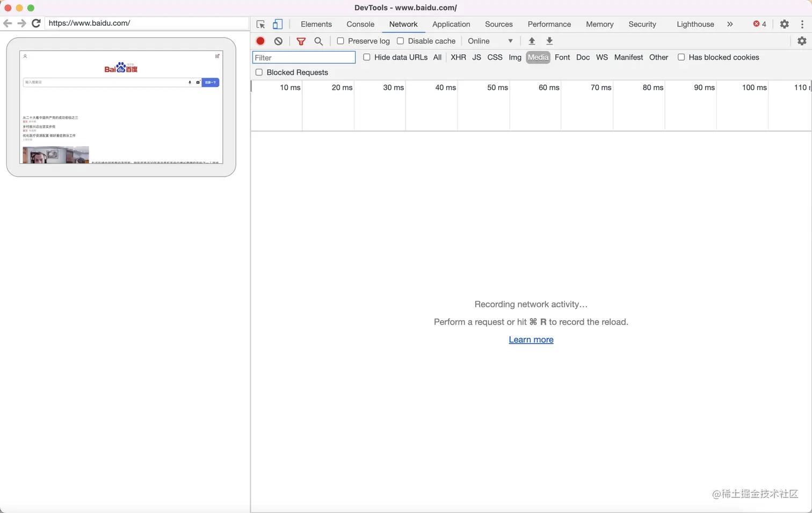Check Hide data URLs
Viewport: 812px width, 513px height.
(367, 57)
